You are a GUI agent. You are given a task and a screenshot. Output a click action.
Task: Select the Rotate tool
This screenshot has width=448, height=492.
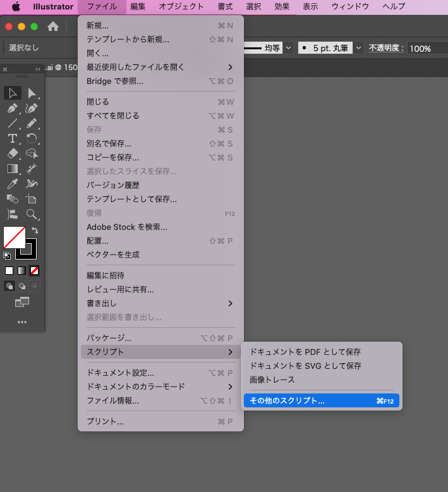click(32, 138)
